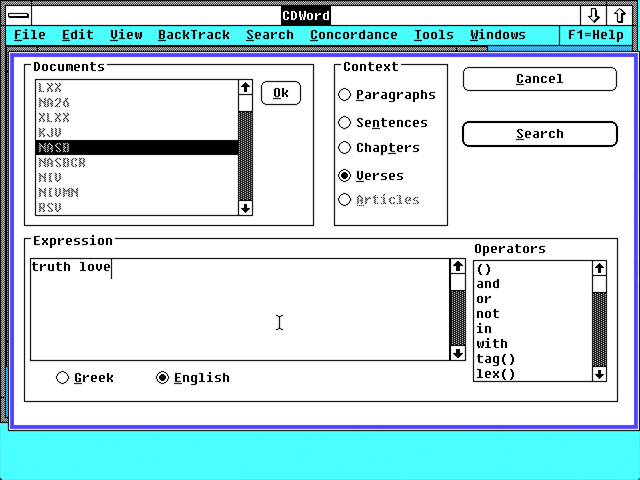640x480 pixels.
Task: Insert the 'with' operator
Action: pyautogui.click(x=532, y=344)
